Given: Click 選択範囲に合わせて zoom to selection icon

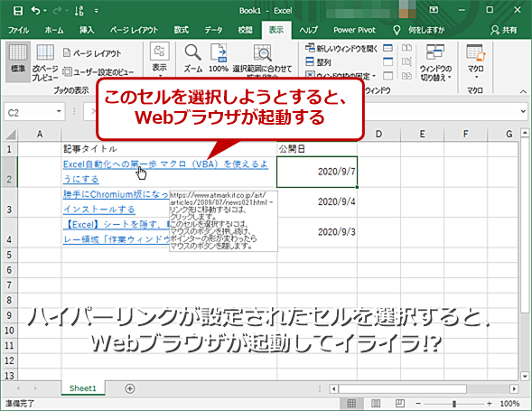Looking at the screenshot, I should pyautogui.click(x=262, y=53).
